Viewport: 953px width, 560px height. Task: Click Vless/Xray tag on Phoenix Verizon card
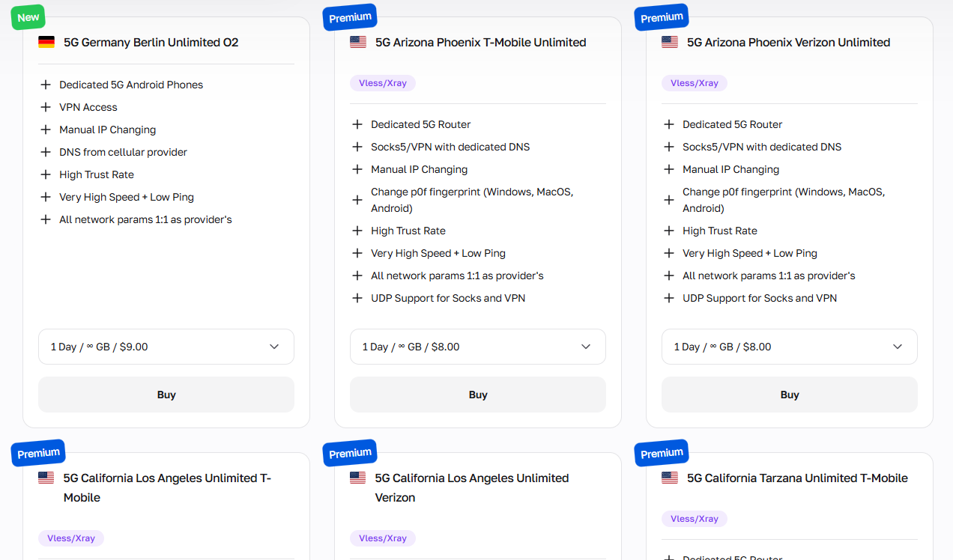694,83
